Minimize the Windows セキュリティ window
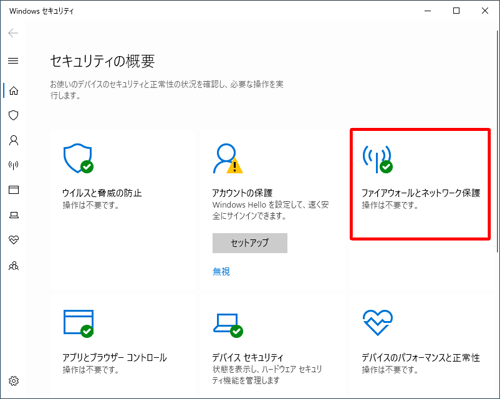 (428, 11)
